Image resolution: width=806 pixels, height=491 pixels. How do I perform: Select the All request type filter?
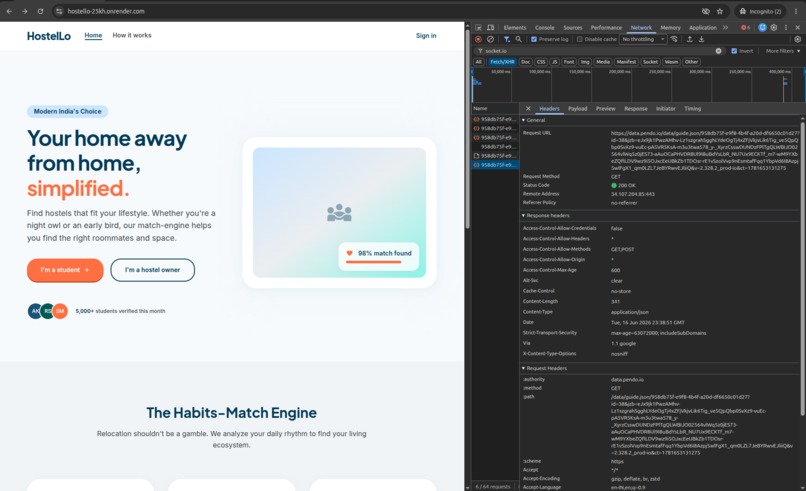point(479,62)
